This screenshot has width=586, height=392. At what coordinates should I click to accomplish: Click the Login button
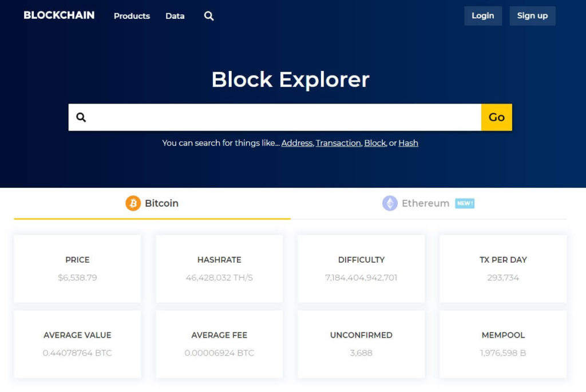pos(483,15)
